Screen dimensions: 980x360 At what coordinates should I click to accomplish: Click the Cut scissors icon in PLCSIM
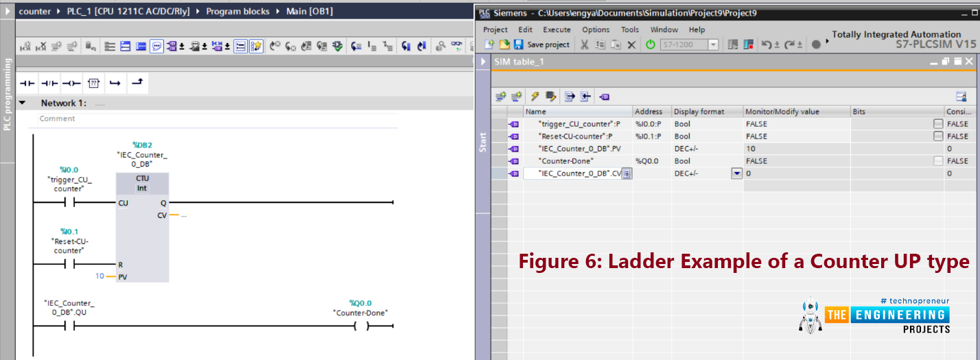click(584, 45)
